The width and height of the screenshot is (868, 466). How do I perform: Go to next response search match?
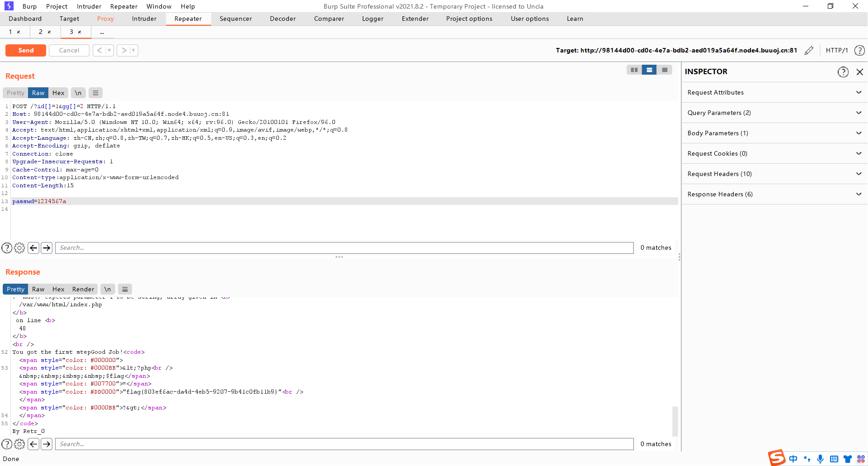tap(47, 444)
